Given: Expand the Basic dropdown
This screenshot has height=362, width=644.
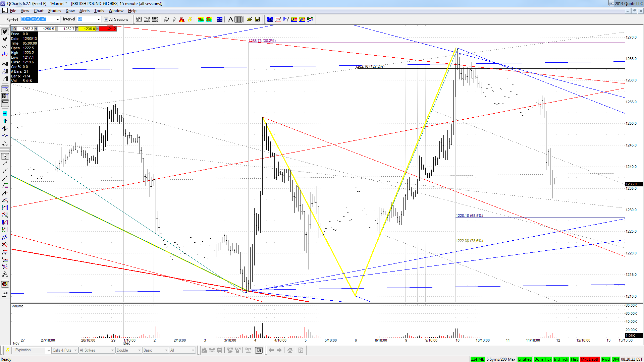Looking at the screenshot, I should coord(166,350).
